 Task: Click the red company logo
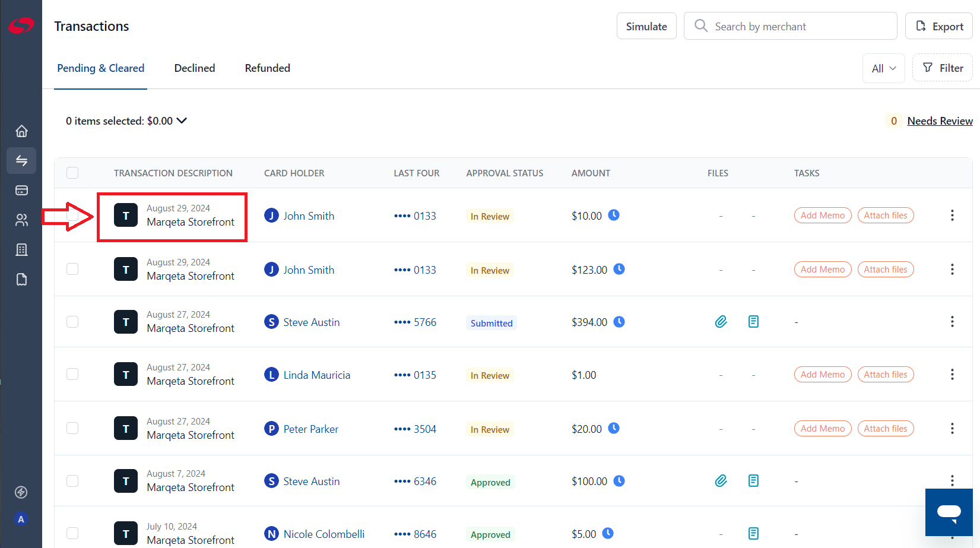coord(21,26)
